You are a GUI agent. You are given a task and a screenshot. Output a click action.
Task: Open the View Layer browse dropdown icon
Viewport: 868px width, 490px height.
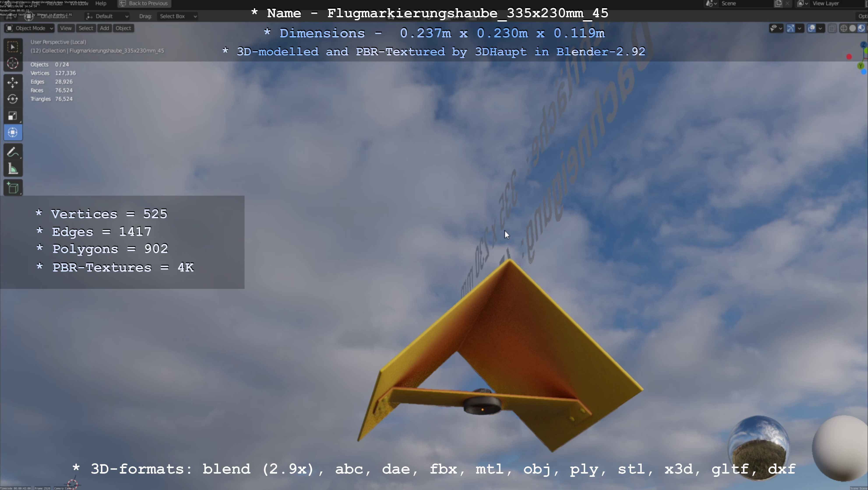click(x=802, y=3)
